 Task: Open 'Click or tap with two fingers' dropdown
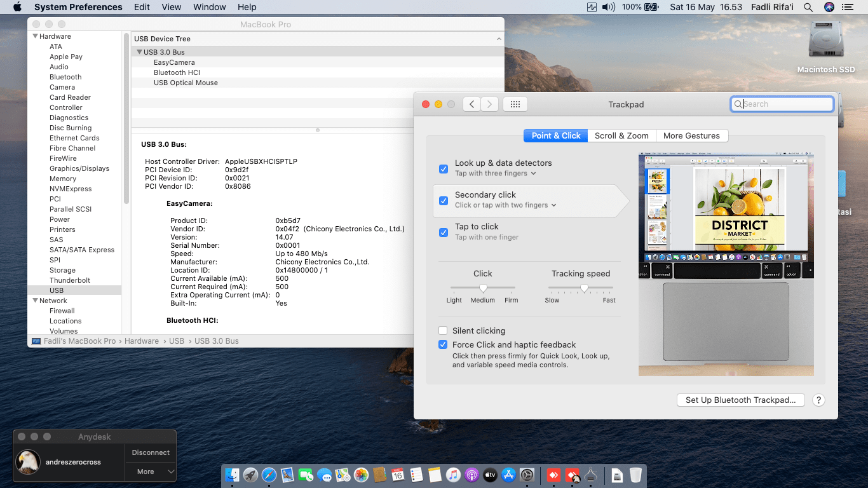tap(506, 205)
